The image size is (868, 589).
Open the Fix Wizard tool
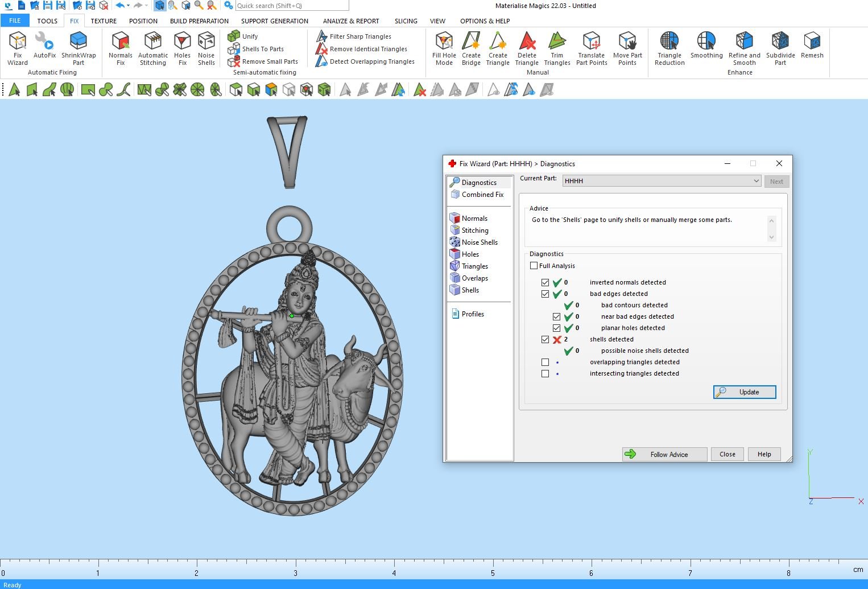tap(17, 48)
